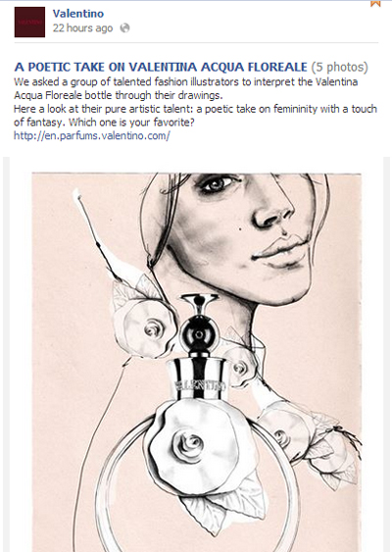Open the illustrated perfume photo

[196, 362]
